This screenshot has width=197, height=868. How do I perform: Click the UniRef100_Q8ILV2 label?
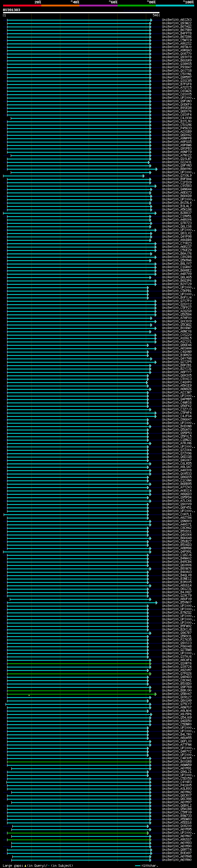click(176, 233)
